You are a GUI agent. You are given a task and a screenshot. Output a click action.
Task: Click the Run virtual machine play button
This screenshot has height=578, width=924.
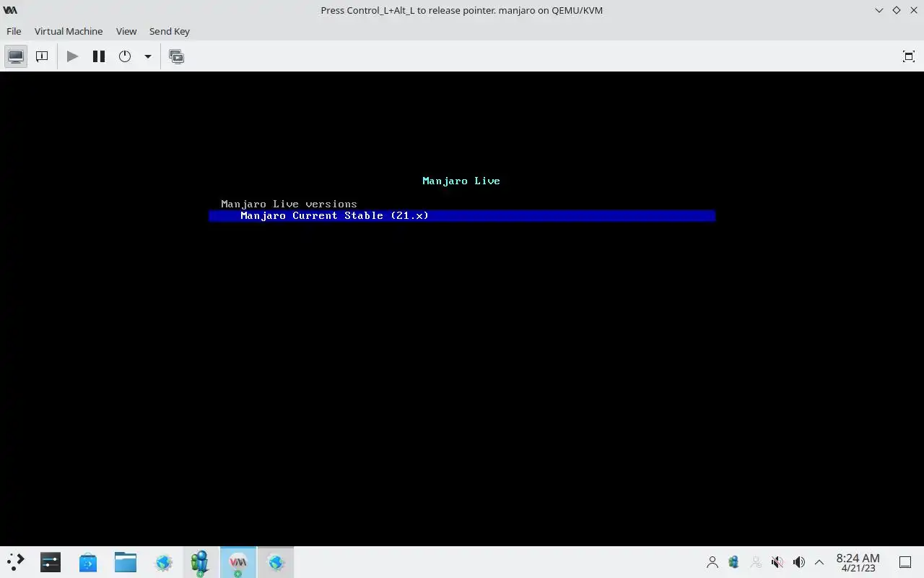click(72, 56)
